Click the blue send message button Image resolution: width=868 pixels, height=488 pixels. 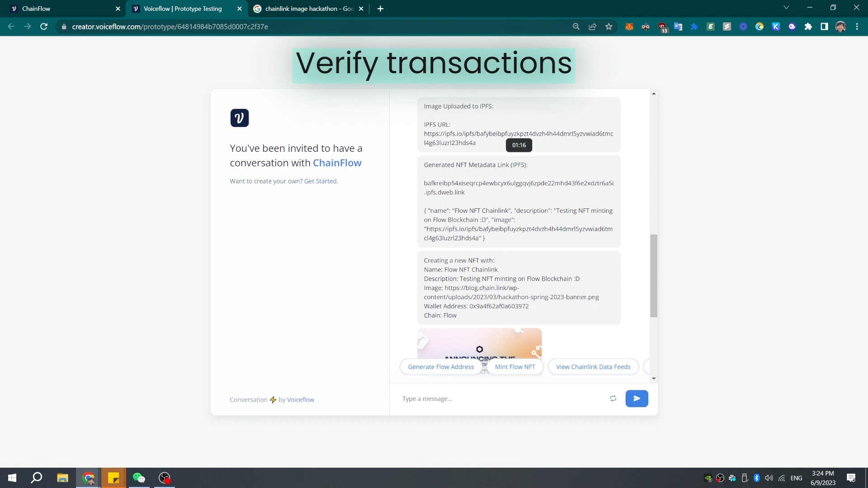pos(637,399)
